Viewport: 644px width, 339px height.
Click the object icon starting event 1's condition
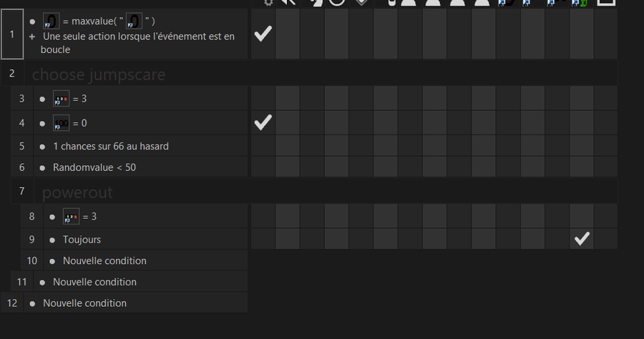pyautogui.click(x=51, y=21)
